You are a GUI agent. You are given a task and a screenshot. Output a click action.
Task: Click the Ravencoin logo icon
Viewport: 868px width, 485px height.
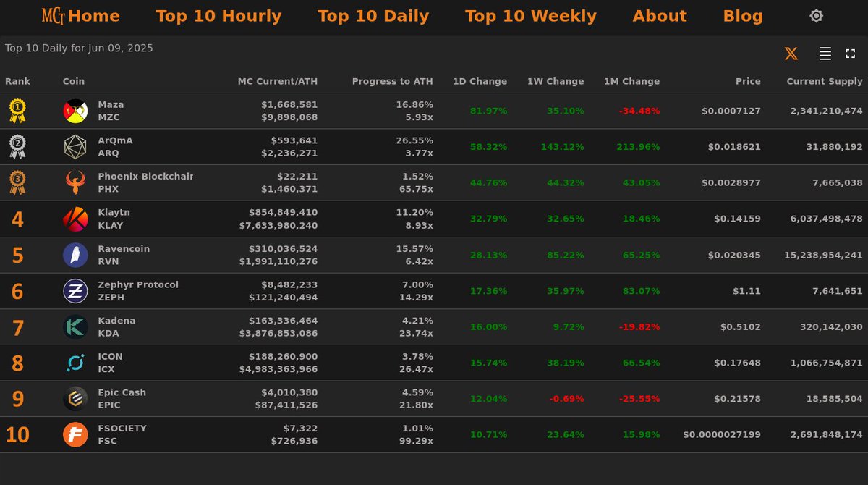(x=75, y=255)
